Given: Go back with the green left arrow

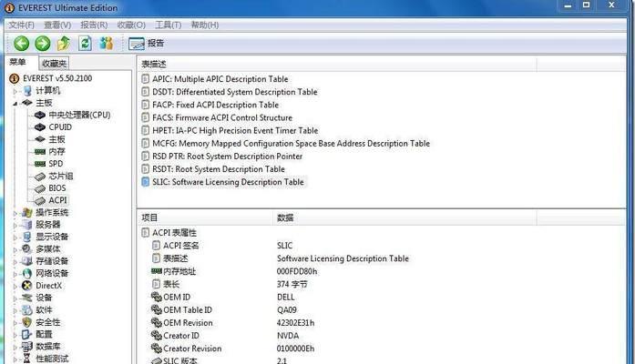Looking at the screenshot, I should point(22,44).
